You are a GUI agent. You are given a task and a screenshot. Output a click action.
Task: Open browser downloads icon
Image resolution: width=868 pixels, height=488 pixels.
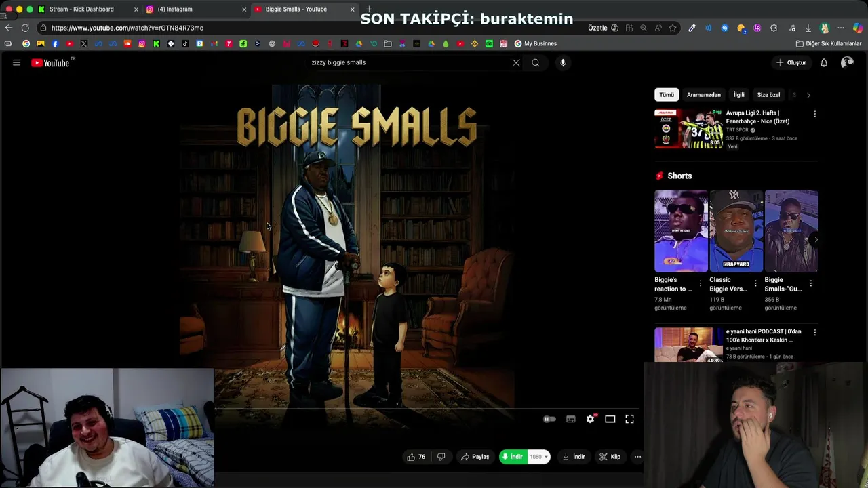click(x=808, y=28)
